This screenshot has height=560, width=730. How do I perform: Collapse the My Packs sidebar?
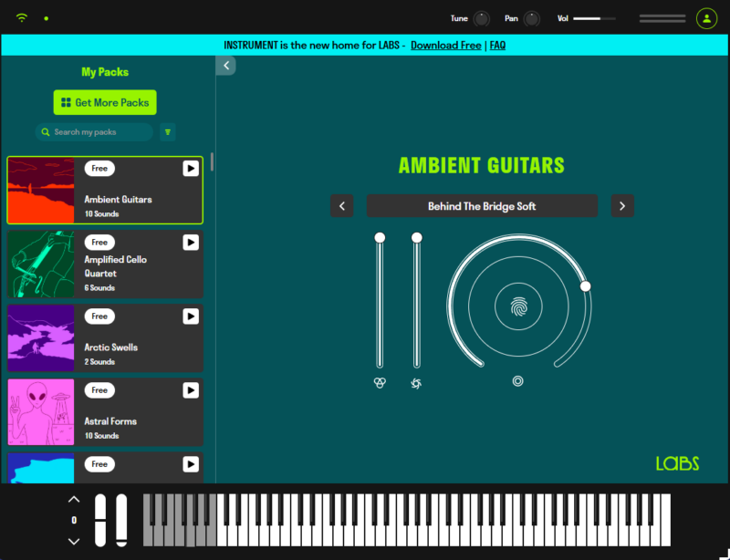225,65
